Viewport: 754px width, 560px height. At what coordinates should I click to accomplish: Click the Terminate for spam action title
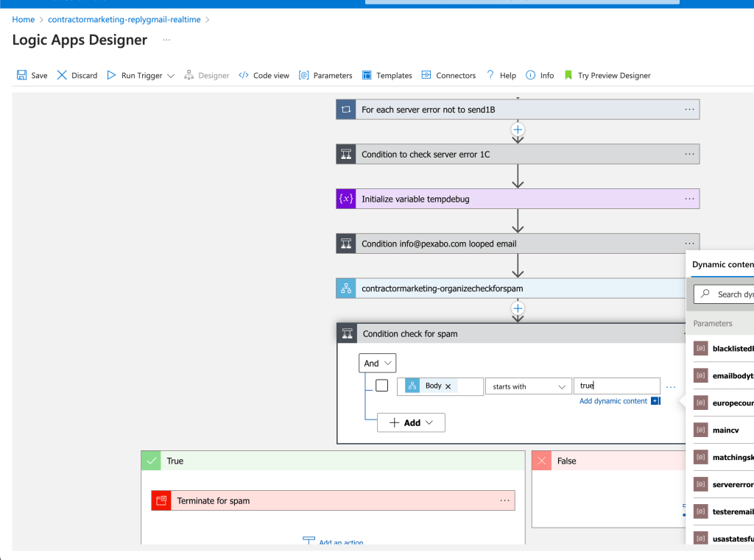tap(214, 501)
